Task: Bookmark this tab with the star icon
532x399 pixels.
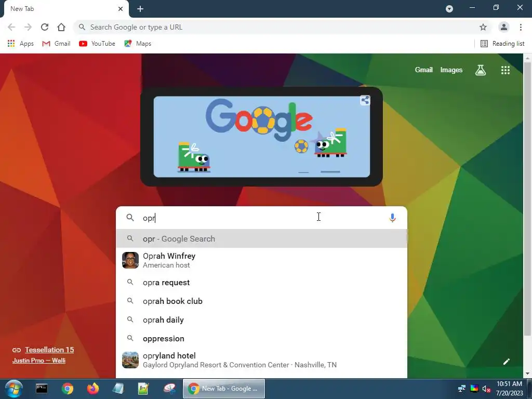Action: coord(483,27)
